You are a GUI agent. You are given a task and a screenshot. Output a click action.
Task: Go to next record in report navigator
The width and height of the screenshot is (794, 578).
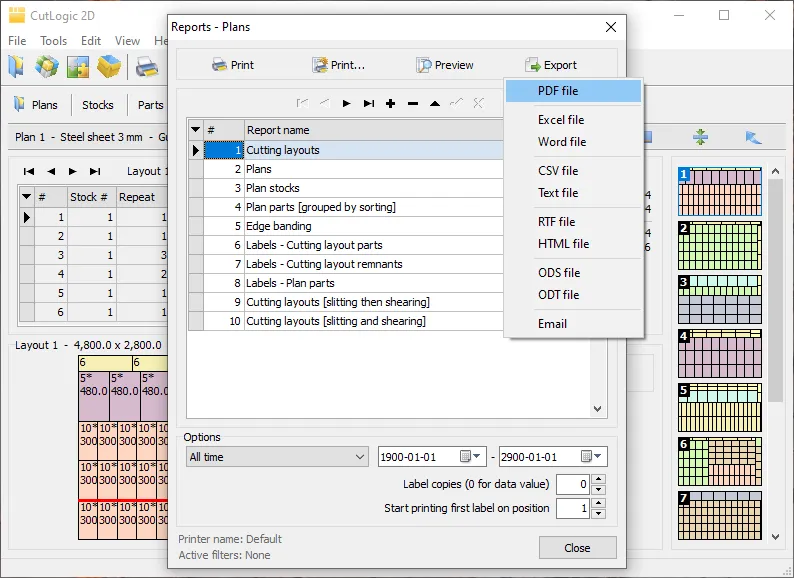[346, 103]
